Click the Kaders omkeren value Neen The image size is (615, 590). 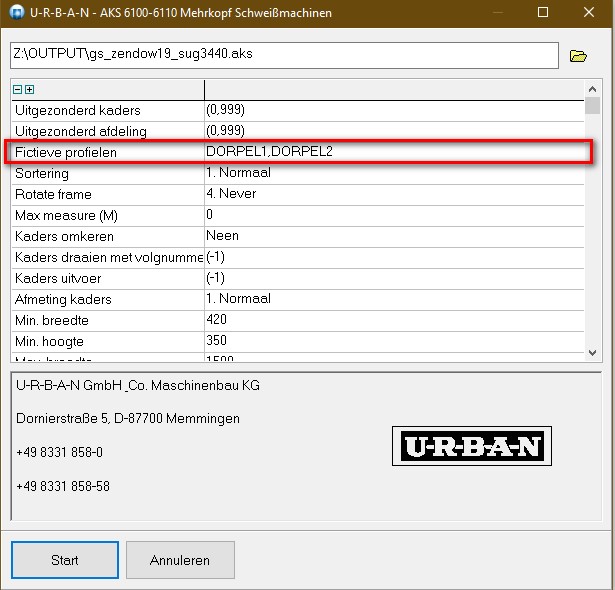(222, 236)
